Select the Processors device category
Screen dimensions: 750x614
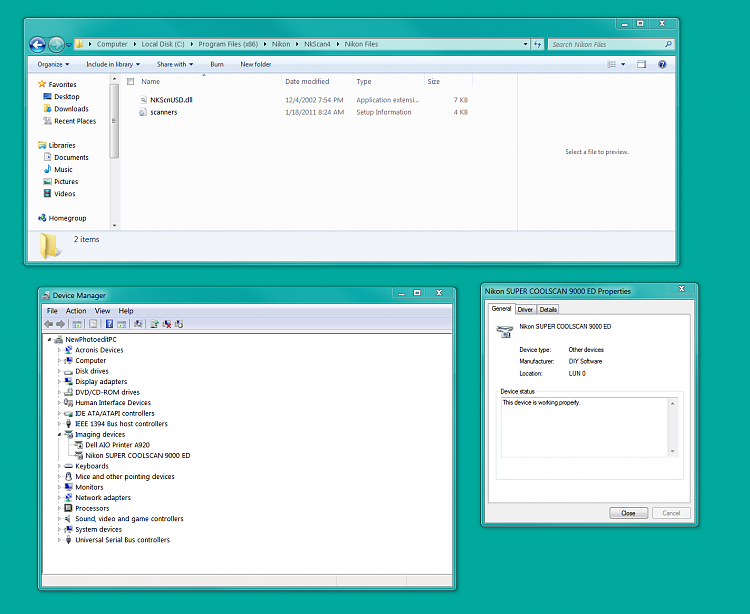point(92,508)
